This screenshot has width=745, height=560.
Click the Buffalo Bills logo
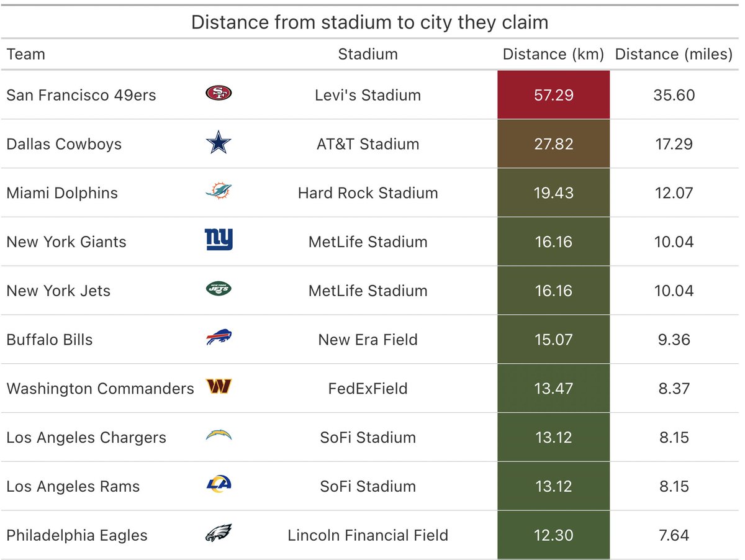219,338
